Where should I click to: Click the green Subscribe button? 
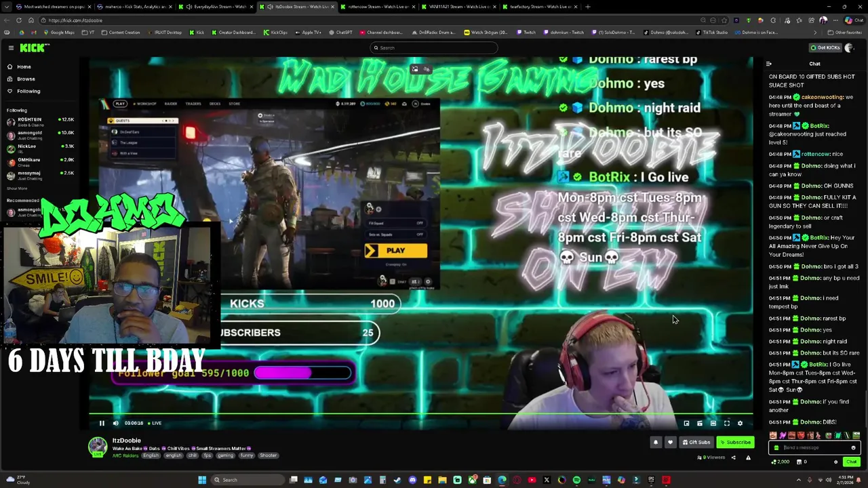click(x=736, y=443)
